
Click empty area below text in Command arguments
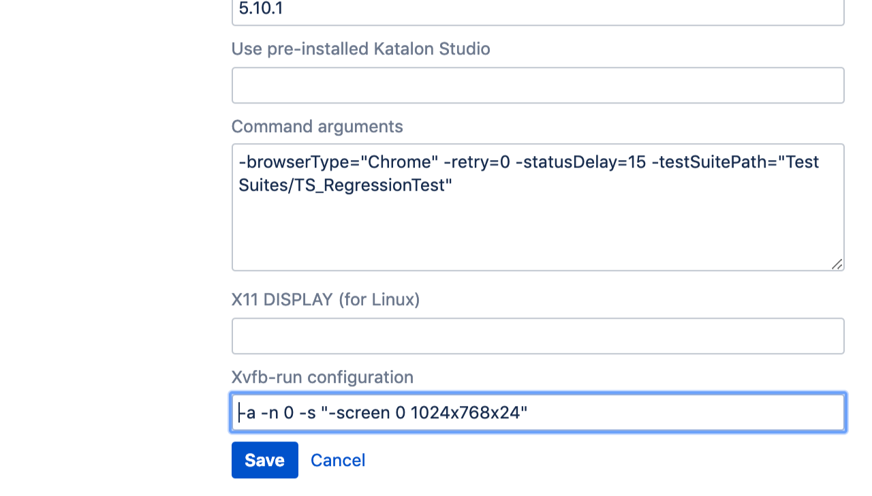(537, 235)
